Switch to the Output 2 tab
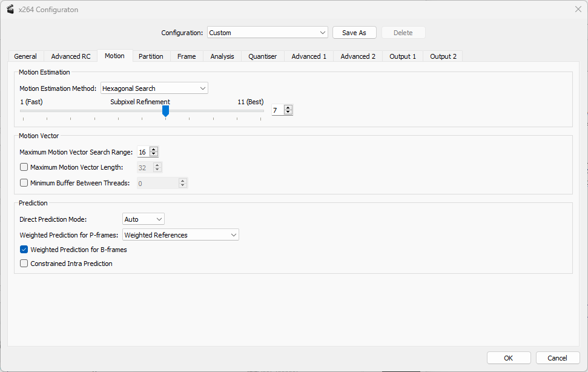 [443, 56]
